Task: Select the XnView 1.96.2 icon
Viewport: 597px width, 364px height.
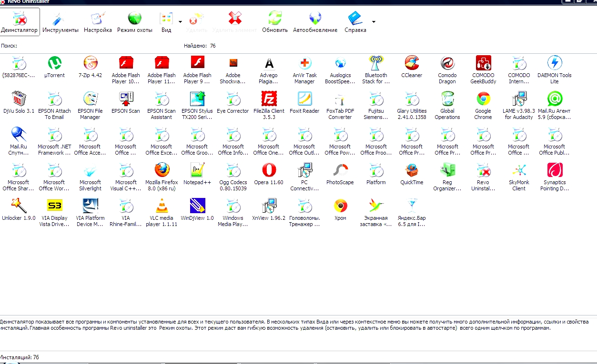Action: coord(269,206)
